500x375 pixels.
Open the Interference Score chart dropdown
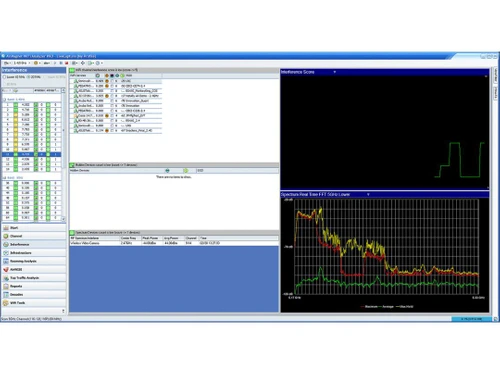pyautogui.click(x=335, y=72)
